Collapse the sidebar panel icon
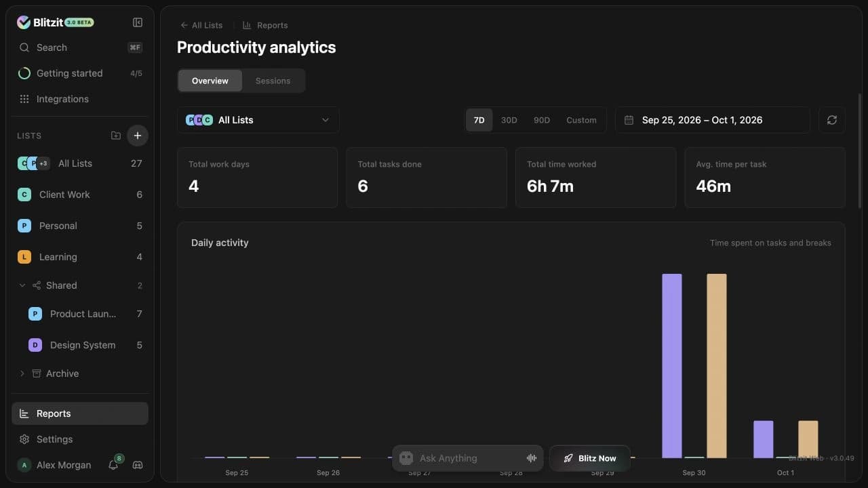Image resolution: width=868 pixels, height=488 pixels. coord(138,22)
